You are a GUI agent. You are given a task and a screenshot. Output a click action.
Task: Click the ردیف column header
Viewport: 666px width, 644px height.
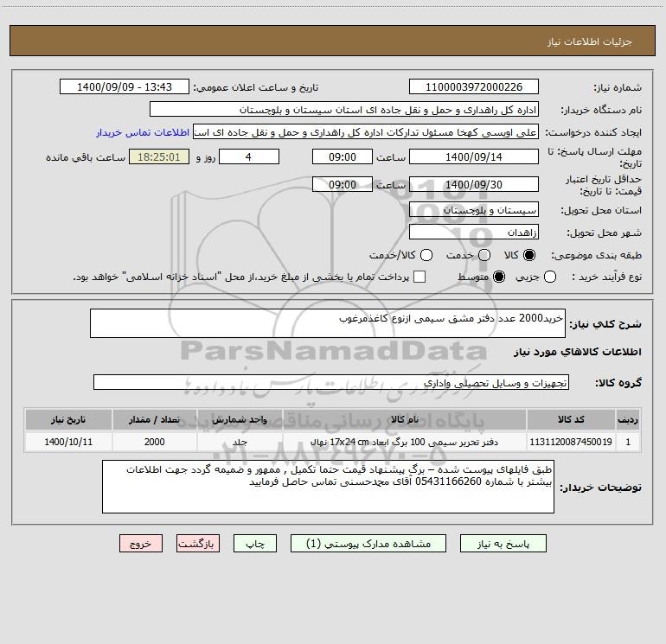[627, 419]
